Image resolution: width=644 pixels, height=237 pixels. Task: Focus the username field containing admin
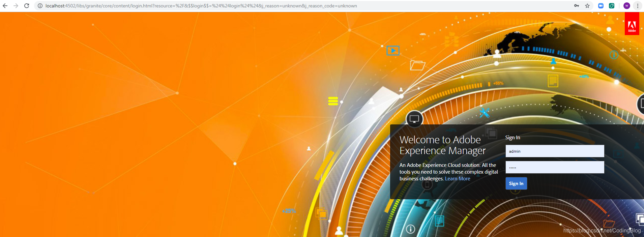coord(555,151)
